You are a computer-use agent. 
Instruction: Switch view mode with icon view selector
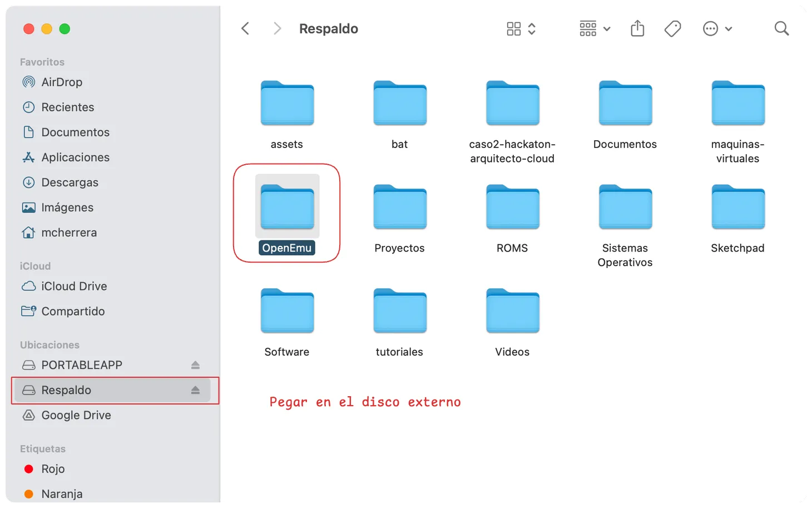521,29
